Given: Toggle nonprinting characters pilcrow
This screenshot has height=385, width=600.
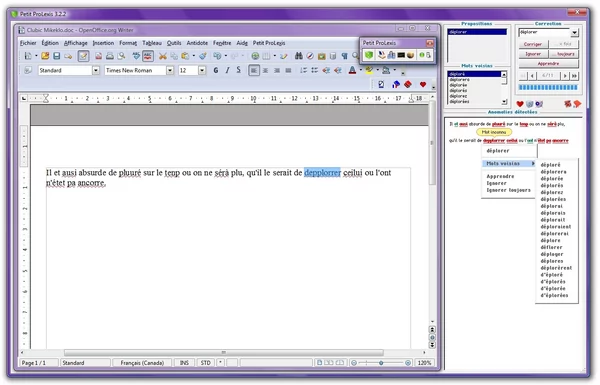Looking at the screenshot, I should pos(344,56).
